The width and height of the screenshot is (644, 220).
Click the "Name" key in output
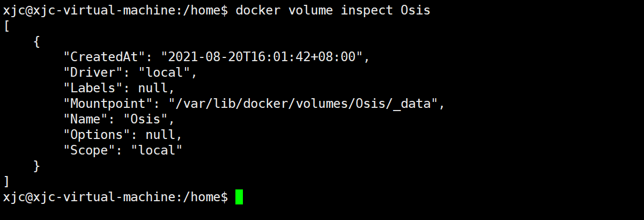coord(86,119)
